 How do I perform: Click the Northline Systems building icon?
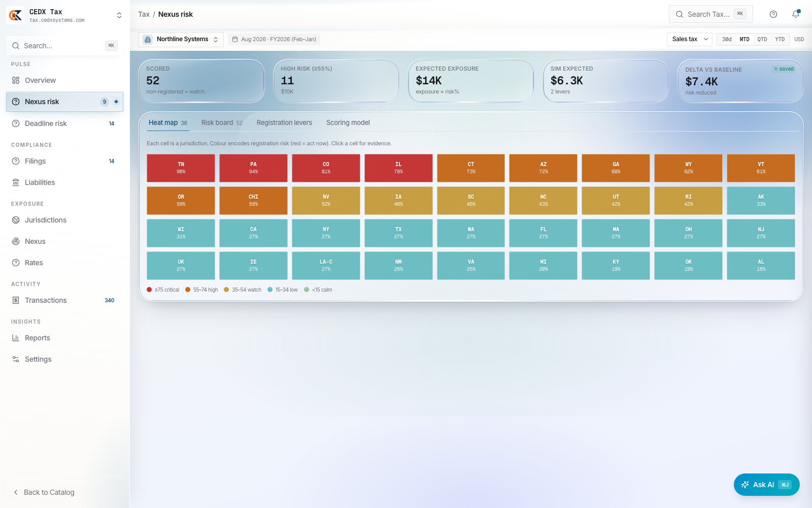(x=148, y=39)
